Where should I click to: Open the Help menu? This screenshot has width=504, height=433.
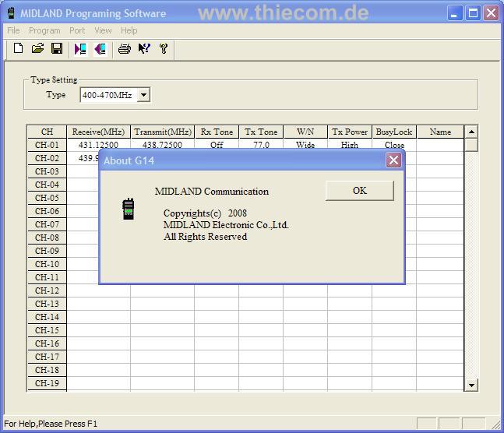point(129,30)
